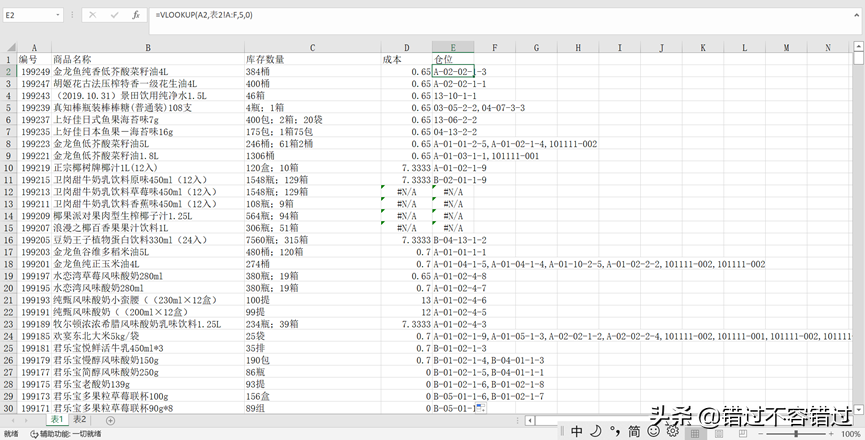Select cell 正宗椰树牌椰汁1L(12入)
Image resolution: width=865 pixels, height=440 pixels.
(148, 168)
